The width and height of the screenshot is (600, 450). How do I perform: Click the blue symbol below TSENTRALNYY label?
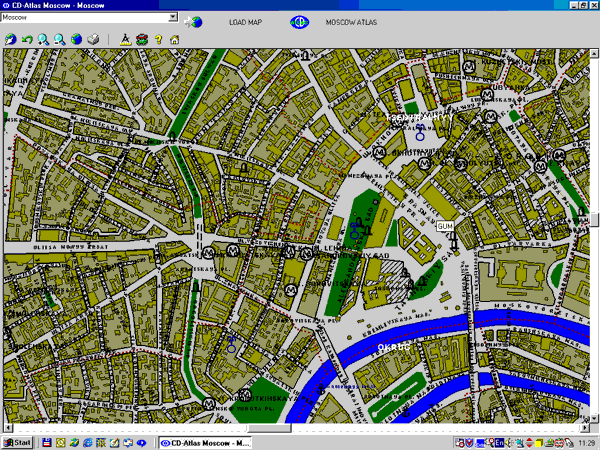tap(420, 133)
